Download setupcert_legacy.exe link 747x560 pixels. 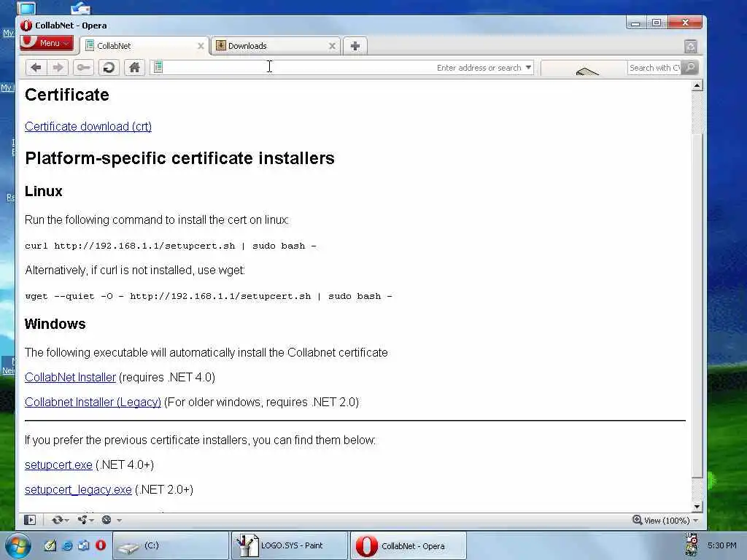pyautogui.click(x=78, y=489)
